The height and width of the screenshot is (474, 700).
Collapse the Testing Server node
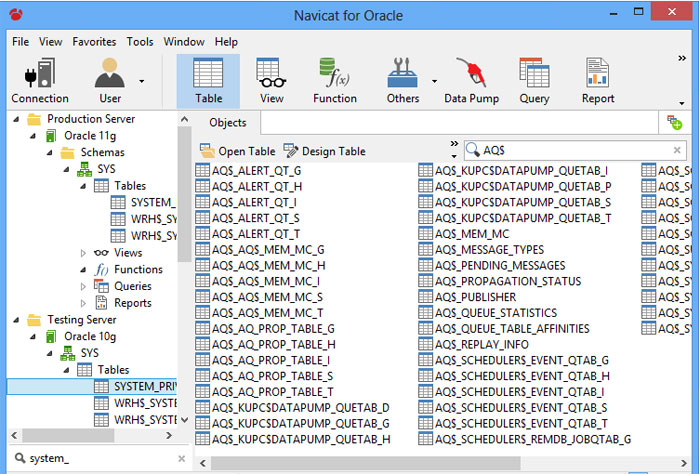[17, 320]
